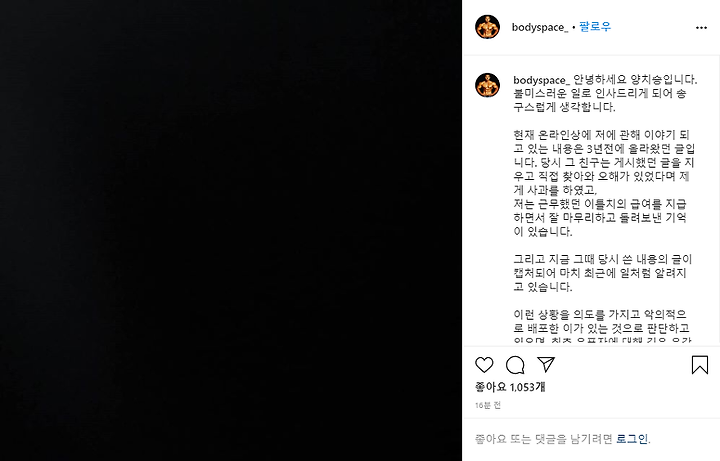This screenshot has height=461, width=720.
Task: Share post using the paper plane icon
Action: click(546, 365)
